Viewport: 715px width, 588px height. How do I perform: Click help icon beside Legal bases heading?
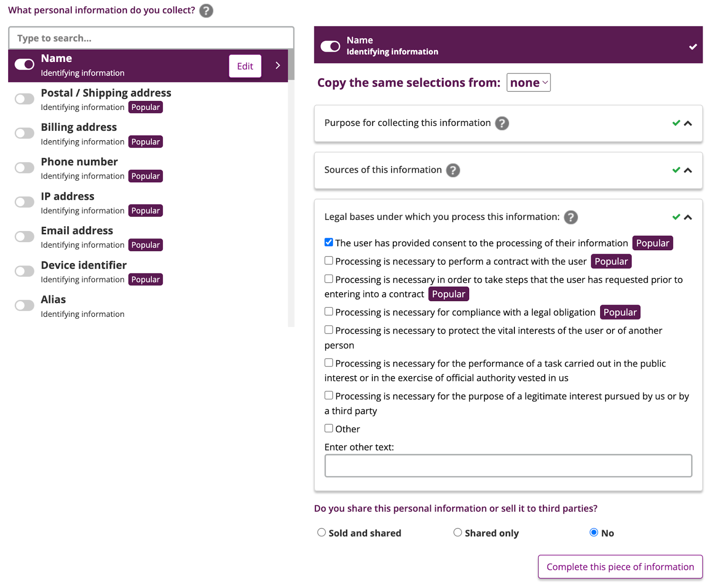pos(571,217)
